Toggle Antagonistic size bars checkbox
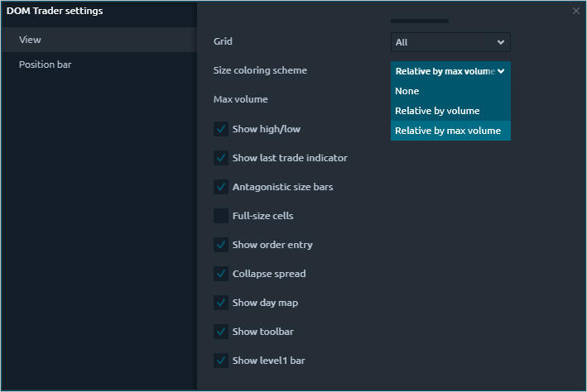The width and height of the screenshot is (587, 392). click(x=221, y=187)
